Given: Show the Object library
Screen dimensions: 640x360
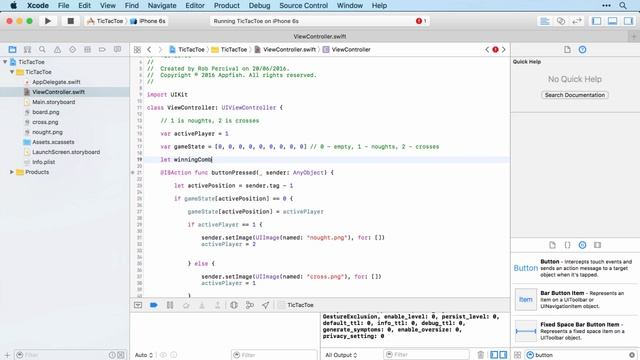Looking at the screenshot, I should (582, 245).
